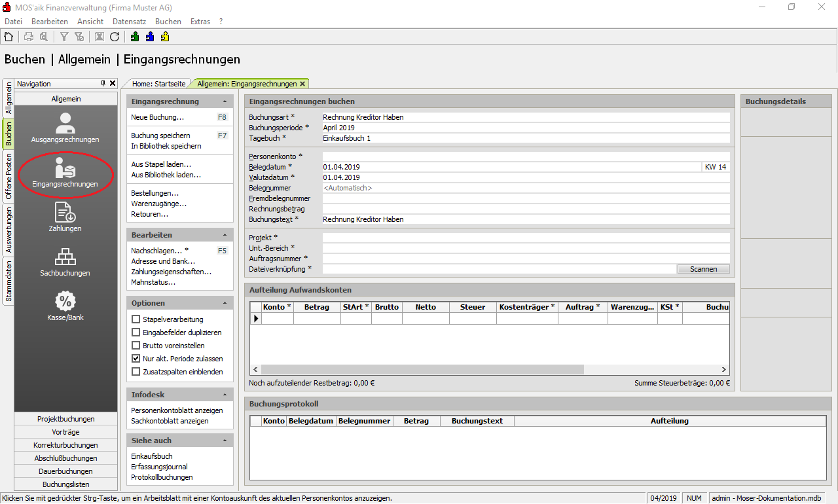This screenshot has height=504, width=838.
Task: Collapse the Eingangsrechnung panel section
Action: coord(225,102)
